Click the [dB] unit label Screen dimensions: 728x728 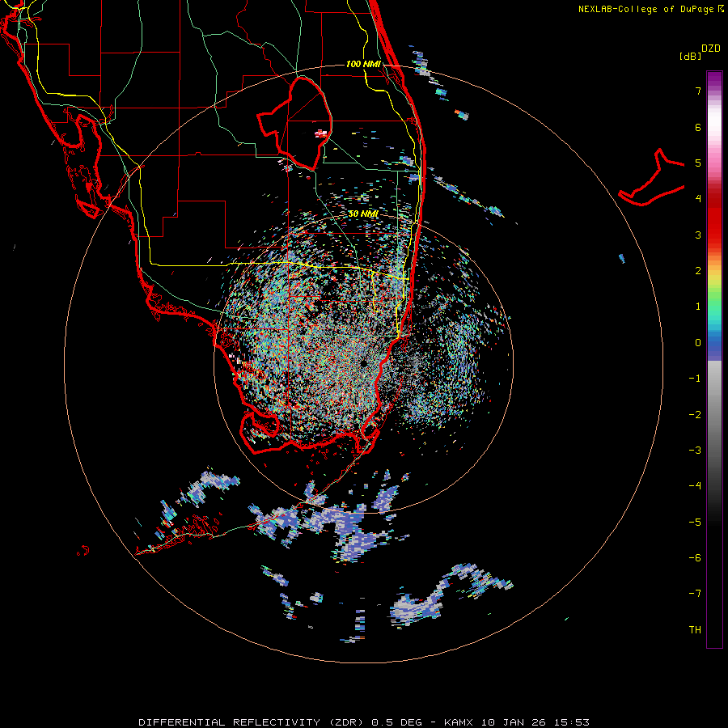[x=690, y=57]
